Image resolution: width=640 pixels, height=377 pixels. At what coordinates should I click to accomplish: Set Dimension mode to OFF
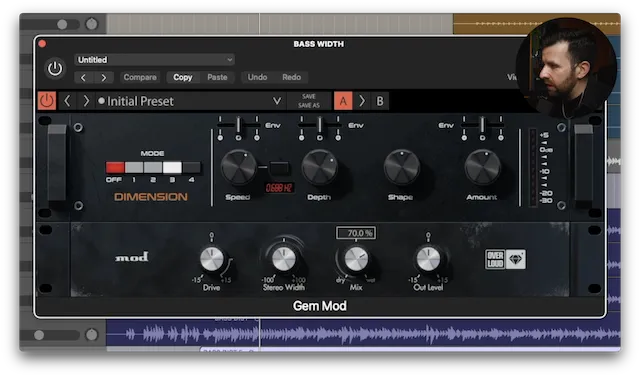click(115, 167)
